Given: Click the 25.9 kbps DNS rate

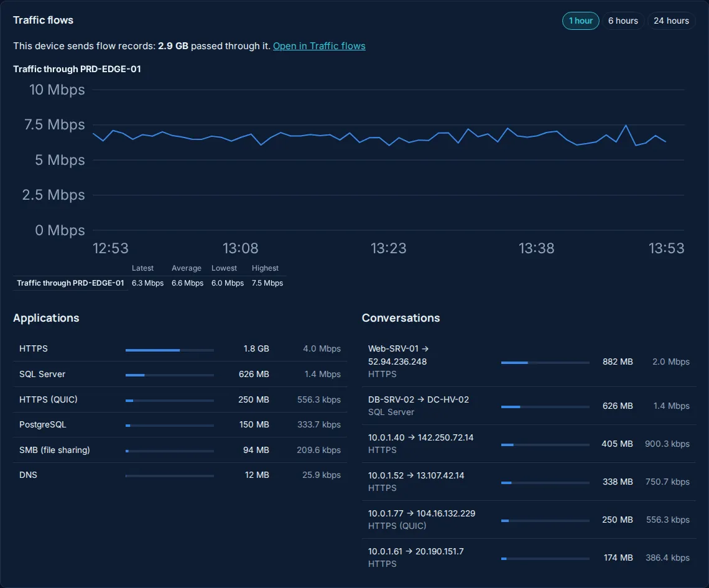Looking at the screenshot, I should click(x=321, y=475).
